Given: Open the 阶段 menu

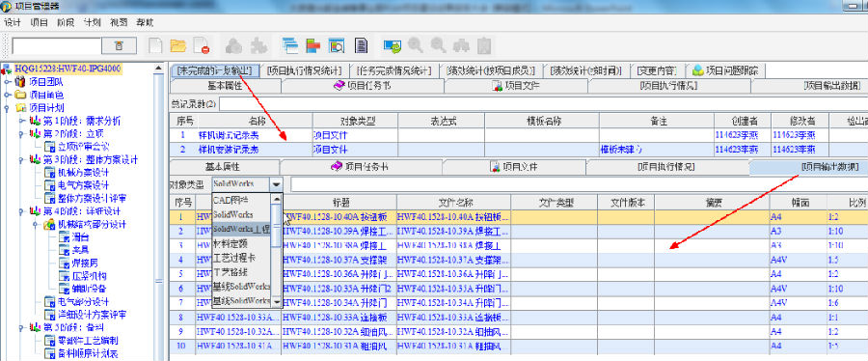Looking at the screenshot, I should coord(66,23).
